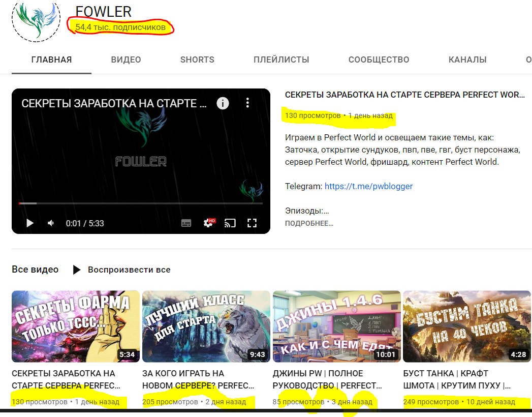Image resolution: width=532 pixels, height=417 pixels.
Task: Open info card icon on video
Action: click(223, 103)
